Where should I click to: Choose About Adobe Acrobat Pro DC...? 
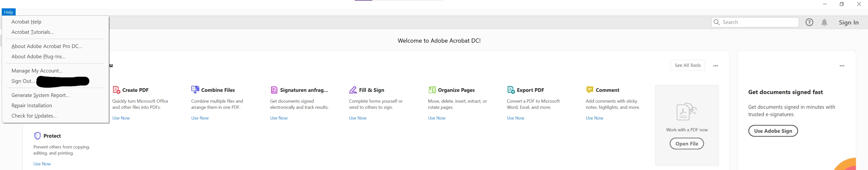coord(55,46)
